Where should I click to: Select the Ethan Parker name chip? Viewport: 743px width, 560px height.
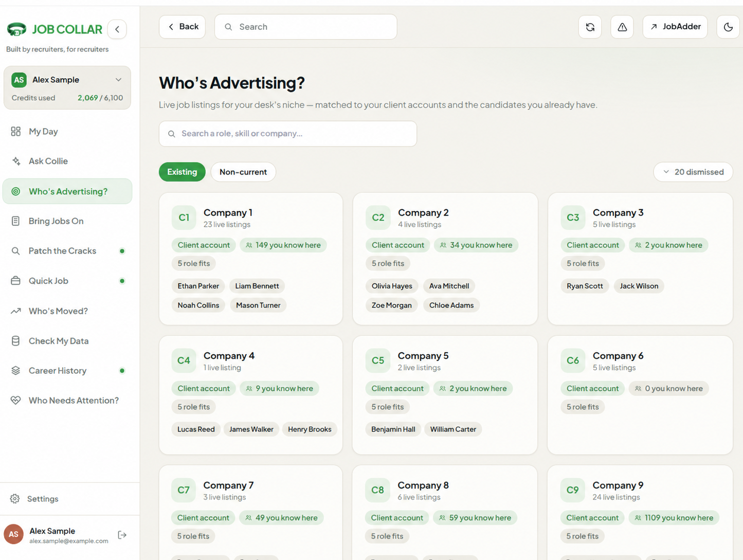198,286
